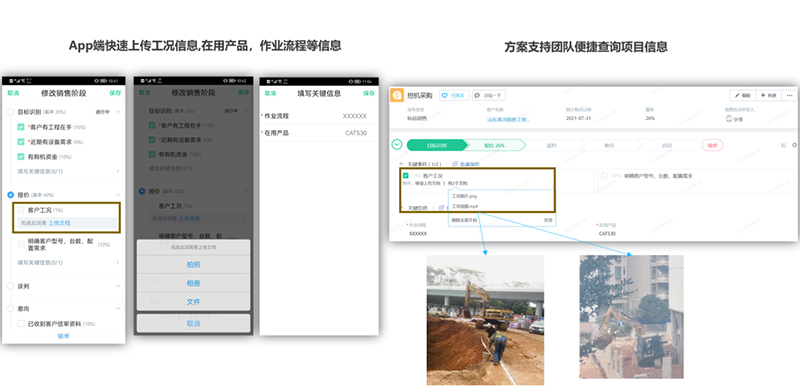
Task: Select the 谈判 radio on the first phone
Action: pyautogui.click(x=11, y=286)
